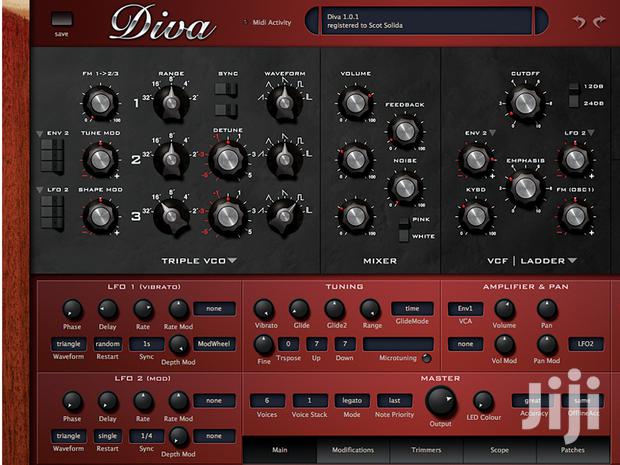The width and height of the screenshot is (620, 465).
Task: Toggle the ENV 2 tune mod switches
Action: coord(52,156)
